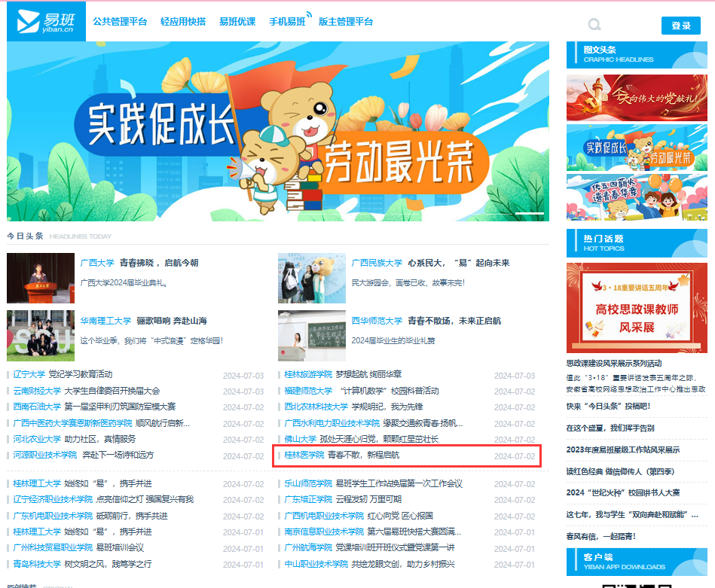The height and width of the screenshot is (588, 715).
Task: Open the 桂林医学院 青春不散 news link
Action: pyautogui.click(x=363, y=455)
